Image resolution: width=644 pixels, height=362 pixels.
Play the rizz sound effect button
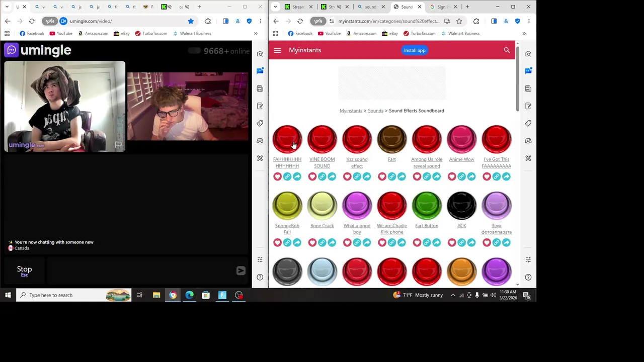pos(357,139)
